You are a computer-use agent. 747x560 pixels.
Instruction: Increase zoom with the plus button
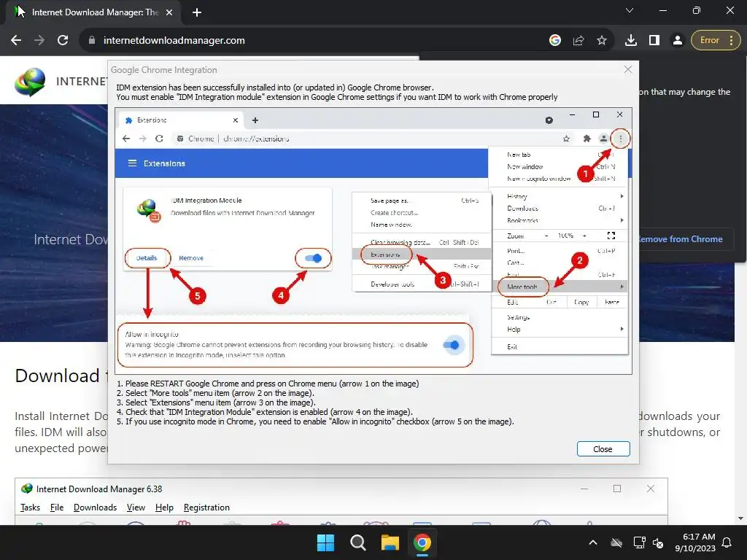[x=584, y=236]
